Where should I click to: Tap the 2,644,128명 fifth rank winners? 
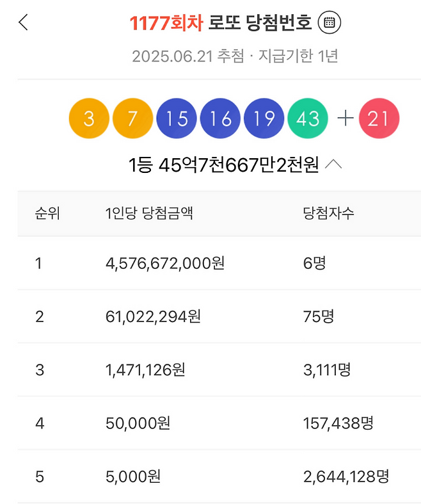point(346,476)
